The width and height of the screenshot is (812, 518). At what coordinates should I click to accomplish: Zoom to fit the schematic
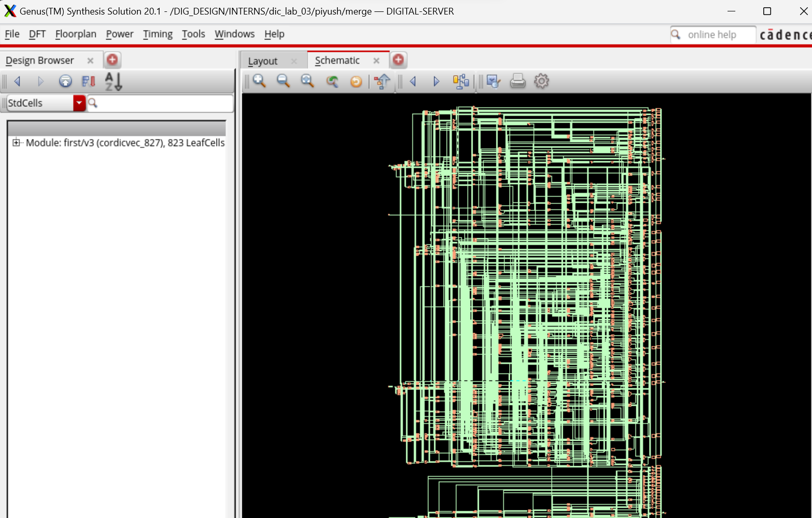click(x=307, y=81)
